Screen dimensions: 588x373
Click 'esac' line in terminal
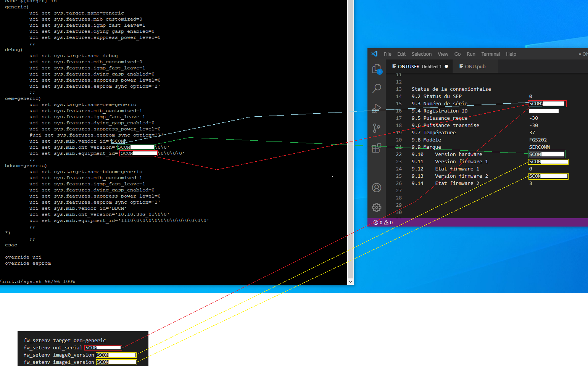click(x=11, y=245)
